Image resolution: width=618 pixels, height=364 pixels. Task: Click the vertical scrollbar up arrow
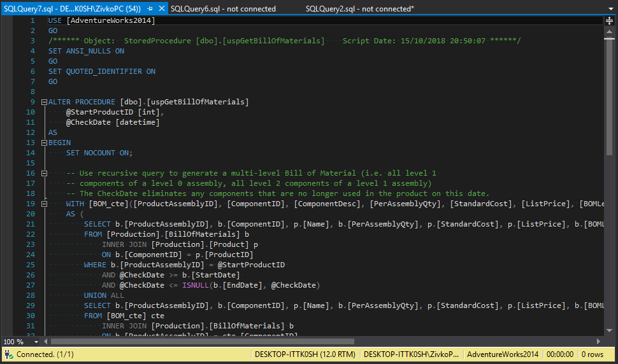tap(609, 31)
